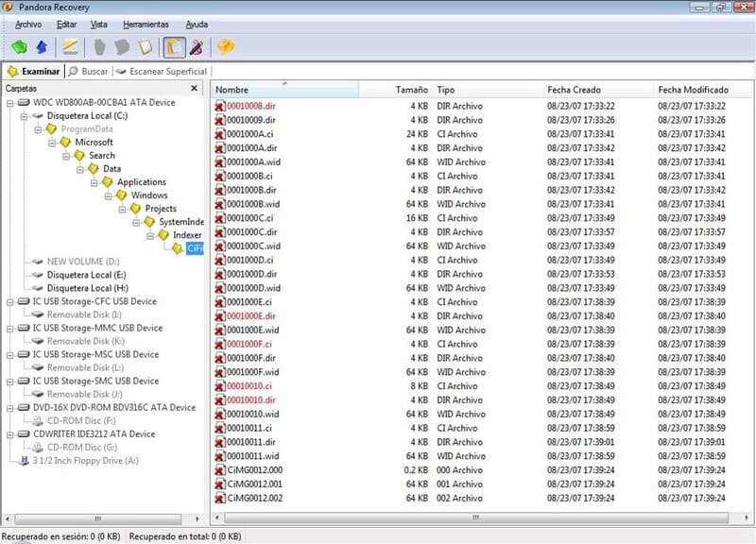The height and width of the screenshot is (544, 756).
Task: Click the green back arrow toolbar icon
Action: 19,46
